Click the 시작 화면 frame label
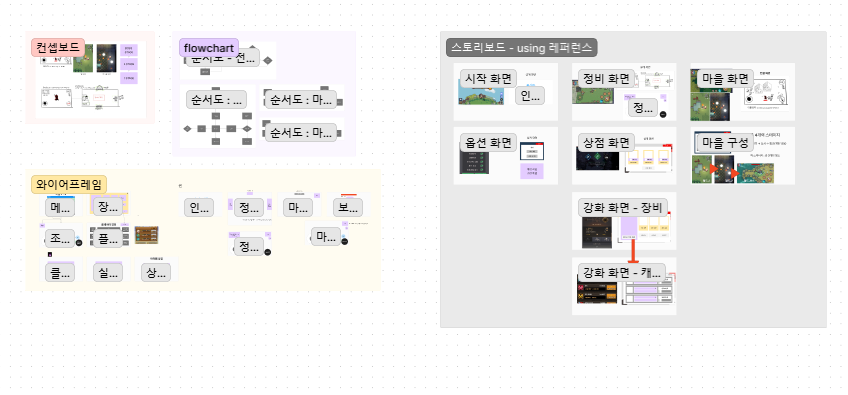This screenshot has width=848, height=395. tap(489, 78)
